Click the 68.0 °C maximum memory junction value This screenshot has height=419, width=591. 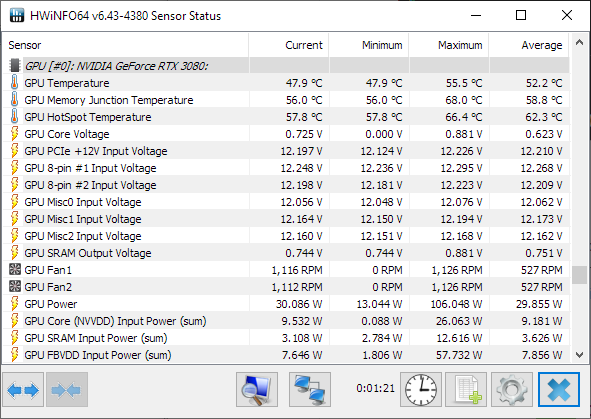(464, 100)
